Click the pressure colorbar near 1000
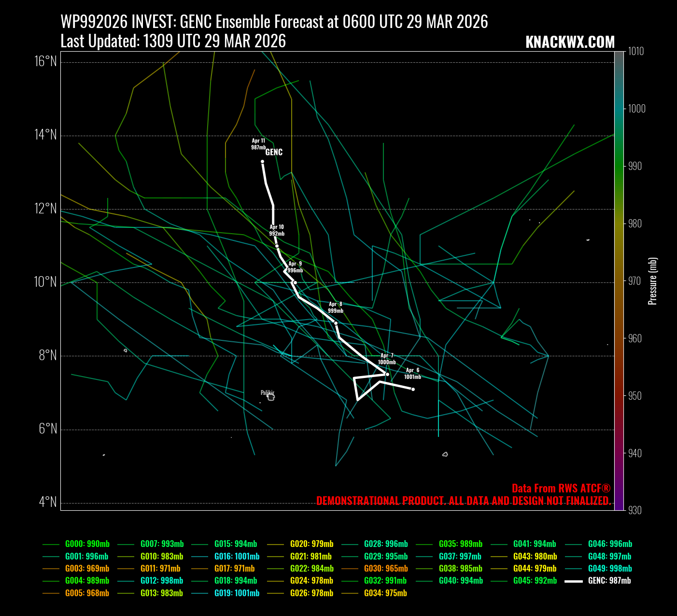The height and width of the screenshot is (616, 677). click(619, 109)
